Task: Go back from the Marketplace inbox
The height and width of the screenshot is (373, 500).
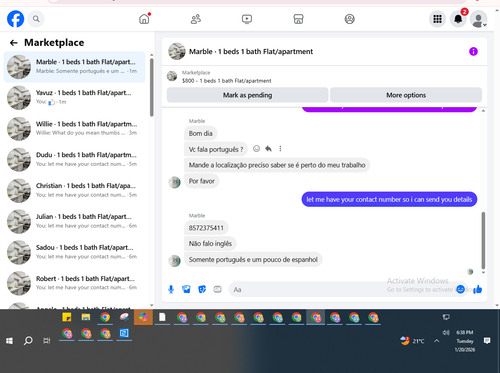Action: tap(14, 43)
